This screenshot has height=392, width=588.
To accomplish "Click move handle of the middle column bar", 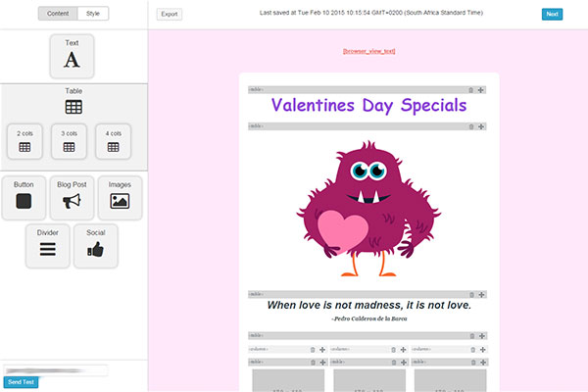I will tap(404, 350).
